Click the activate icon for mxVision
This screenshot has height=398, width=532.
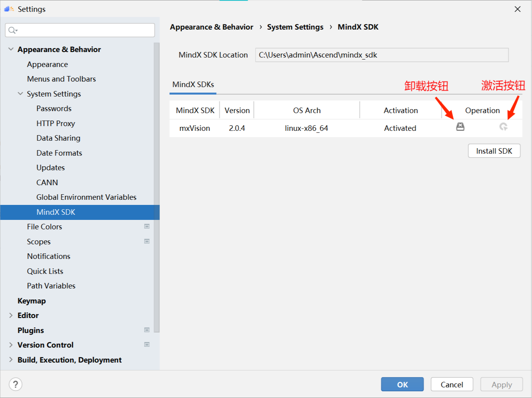pos(503,127)
